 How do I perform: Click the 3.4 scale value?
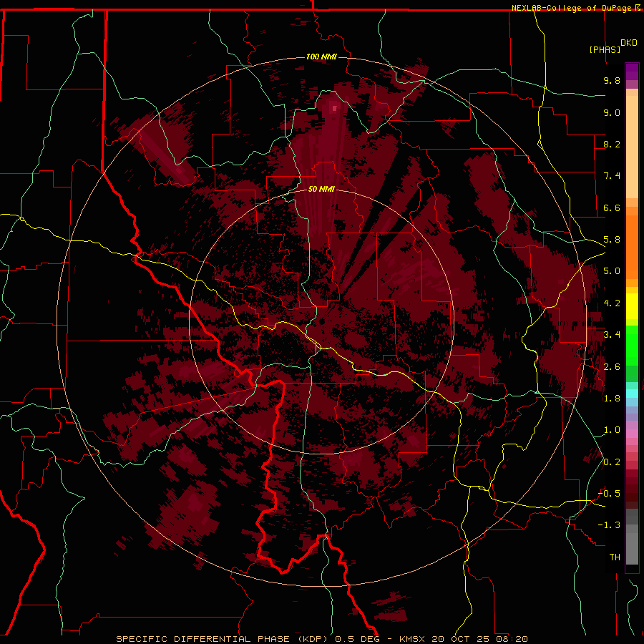pos(612,335)
